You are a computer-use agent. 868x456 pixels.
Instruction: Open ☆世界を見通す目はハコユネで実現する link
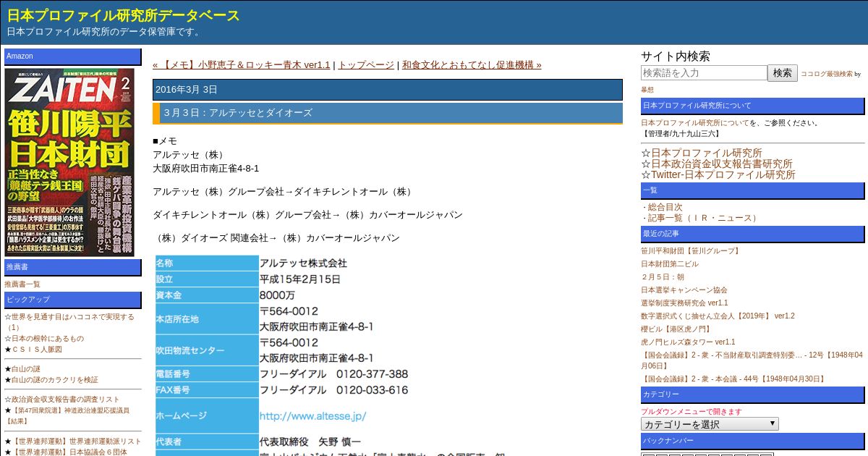pyautogui.click(x=69, y=322)
